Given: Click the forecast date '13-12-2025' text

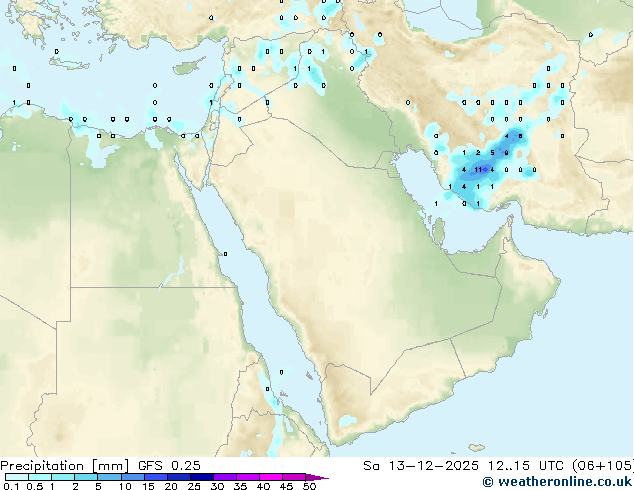Looking at the screenshot, I should 433,466.
